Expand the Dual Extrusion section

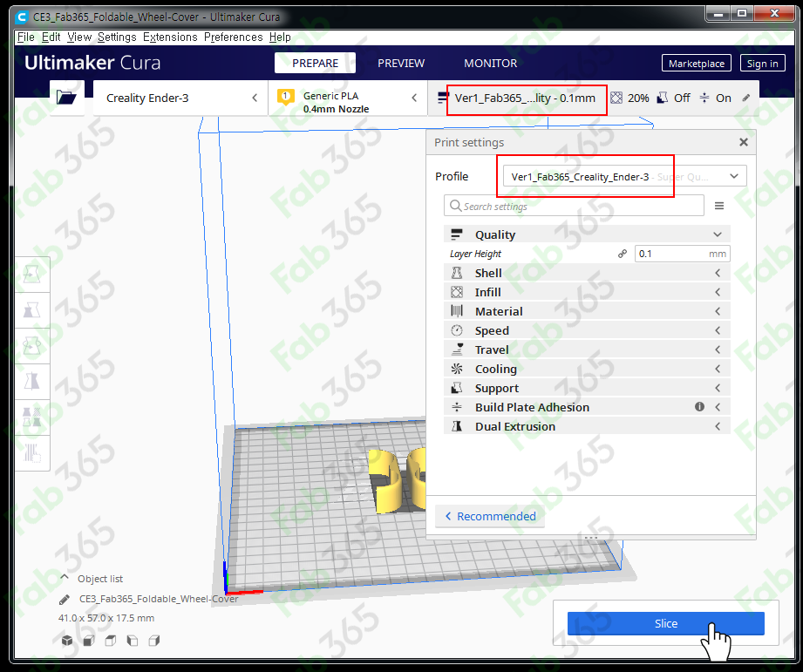[587, 426]
